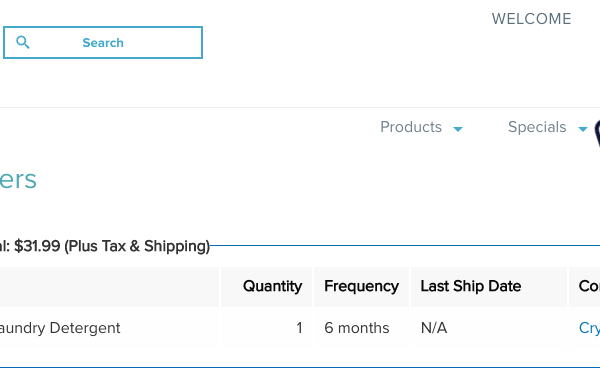Image resolution: width=600 pixels, height=388 pixels.
Task: Focus the Search input field
Action: point(103,42)
